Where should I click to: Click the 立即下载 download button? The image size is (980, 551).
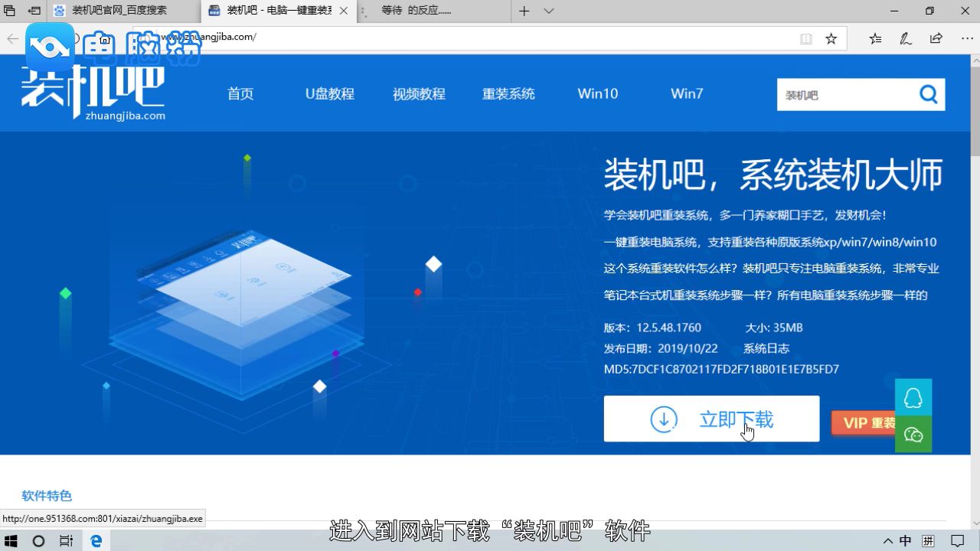(x=711, y=419)
